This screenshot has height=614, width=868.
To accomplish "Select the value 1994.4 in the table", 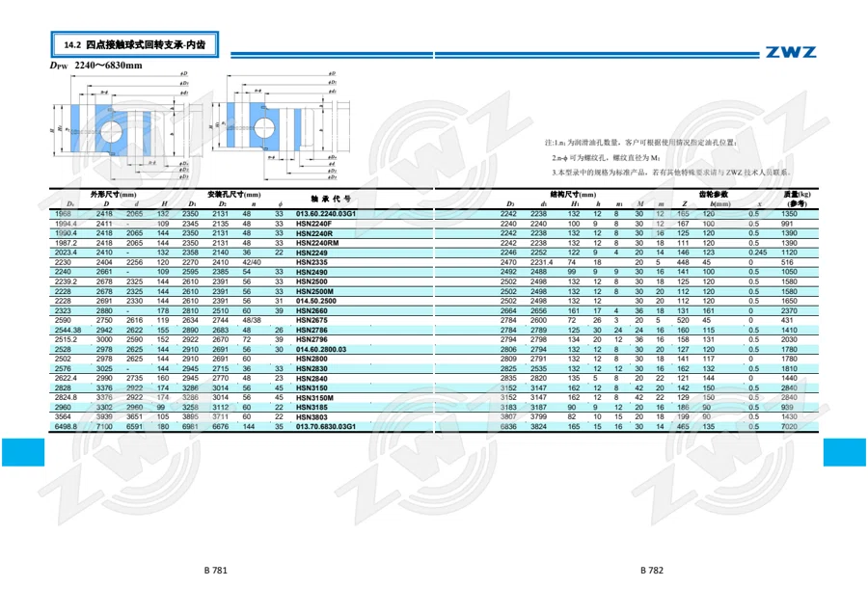I will pyautogui.click(x=66, y=224).
